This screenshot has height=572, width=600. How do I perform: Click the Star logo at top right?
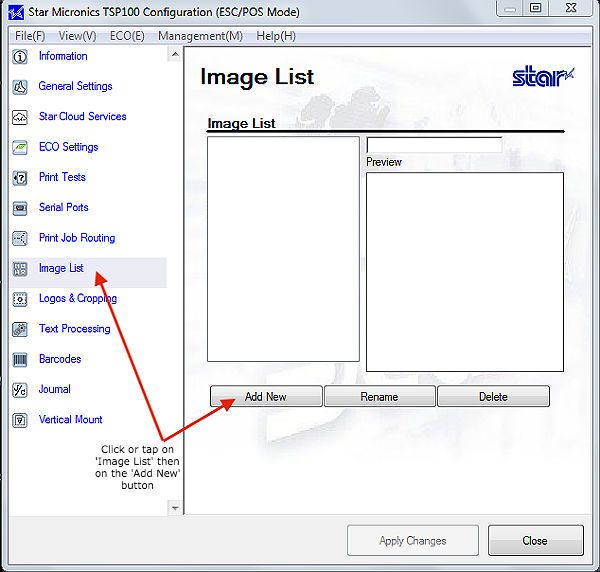click(543, 77)
